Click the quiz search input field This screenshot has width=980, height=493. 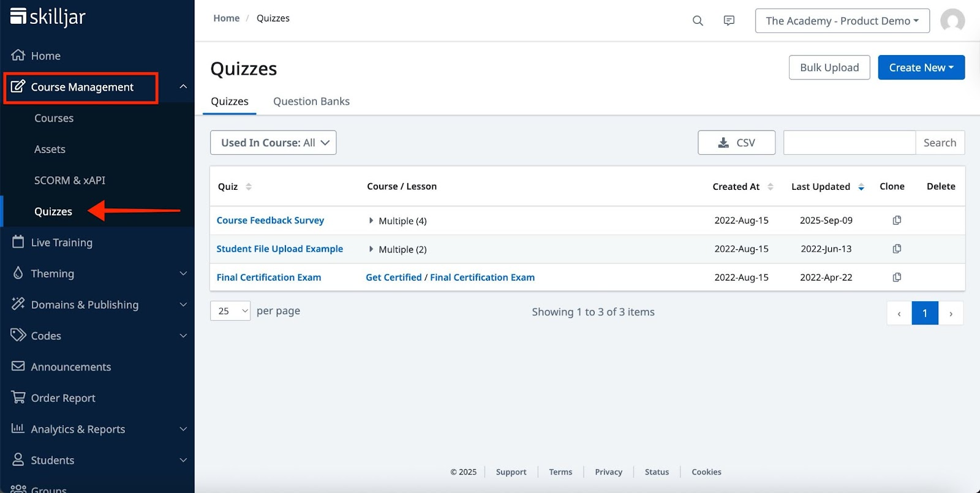(x=849, y=143)
